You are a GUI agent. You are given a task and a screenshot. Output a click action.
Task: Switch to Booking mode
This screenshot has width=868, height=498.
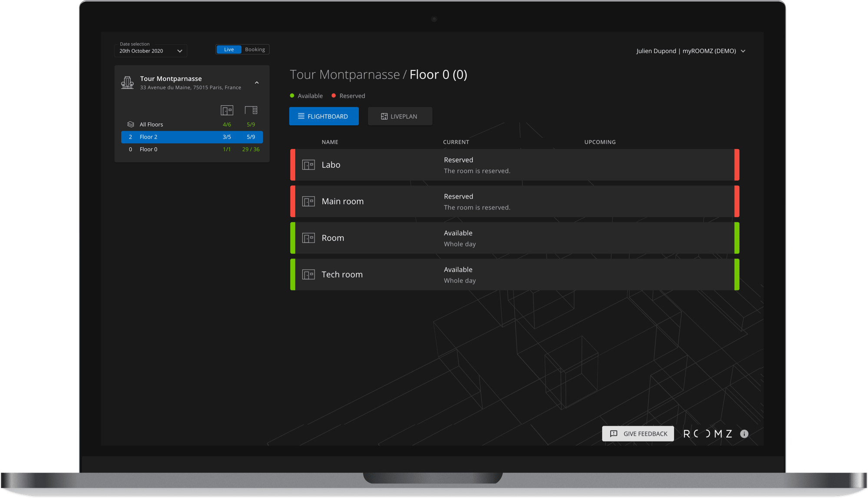coord(255,50)
